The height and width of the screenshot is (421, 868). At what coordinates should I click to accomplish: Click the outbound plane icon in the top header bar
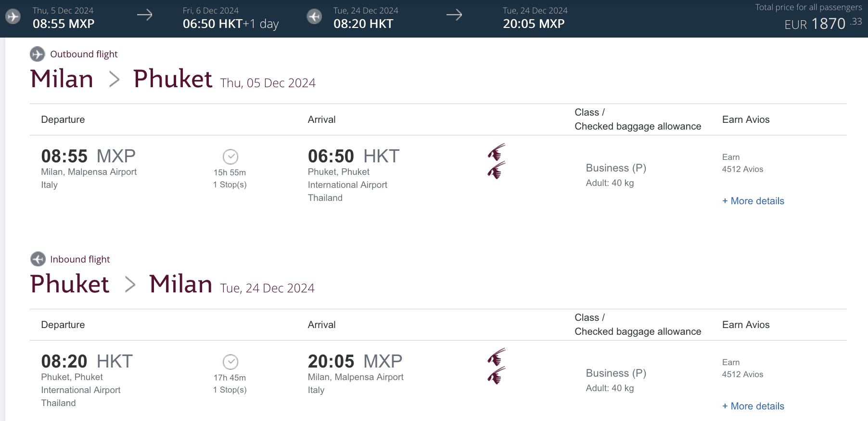click(x=13, y=17)
